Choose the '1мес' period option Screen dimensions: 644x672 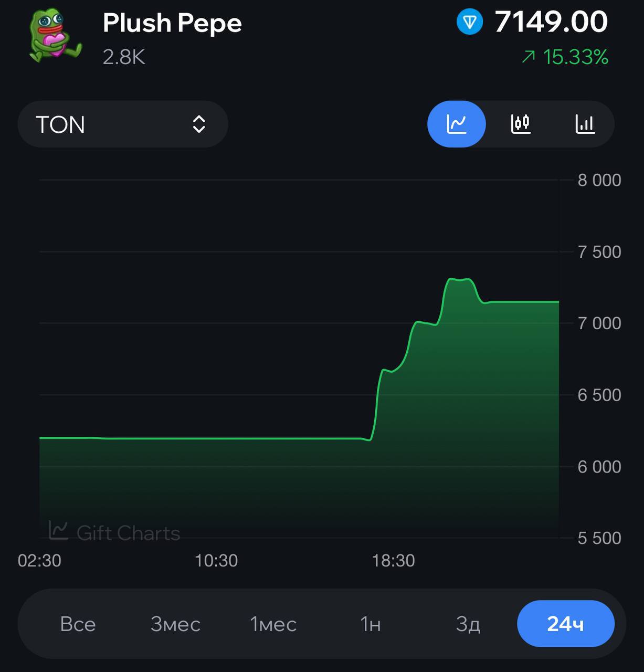click(273, 624)
